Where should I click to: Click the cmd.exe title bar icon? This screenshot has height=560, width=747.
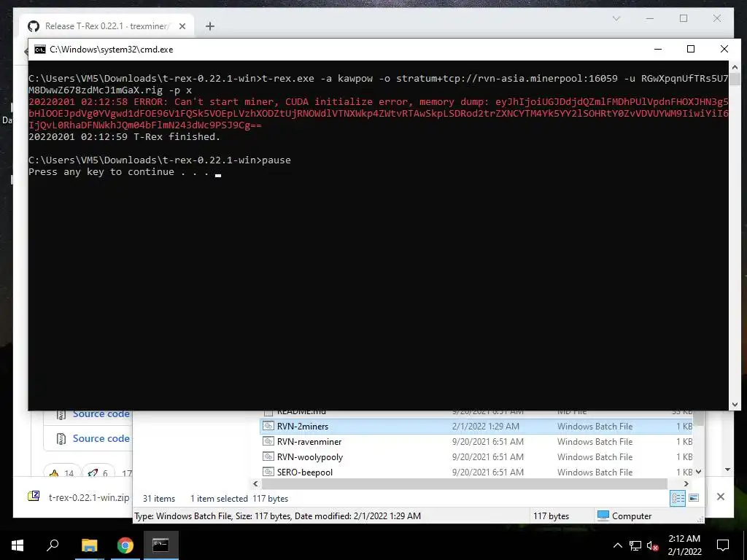[x=40, y=50]
